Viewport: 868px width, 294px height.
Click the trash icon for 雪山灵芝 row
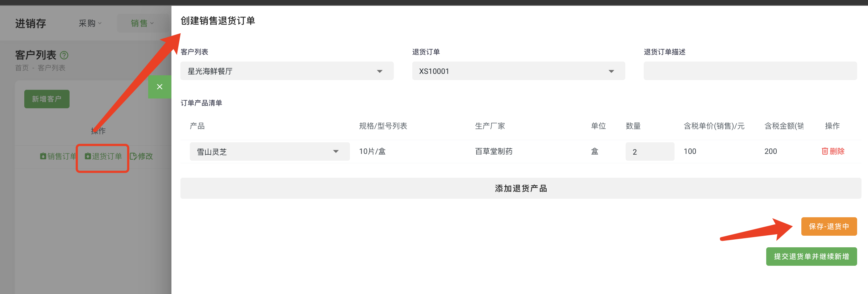tap(825, 151)
